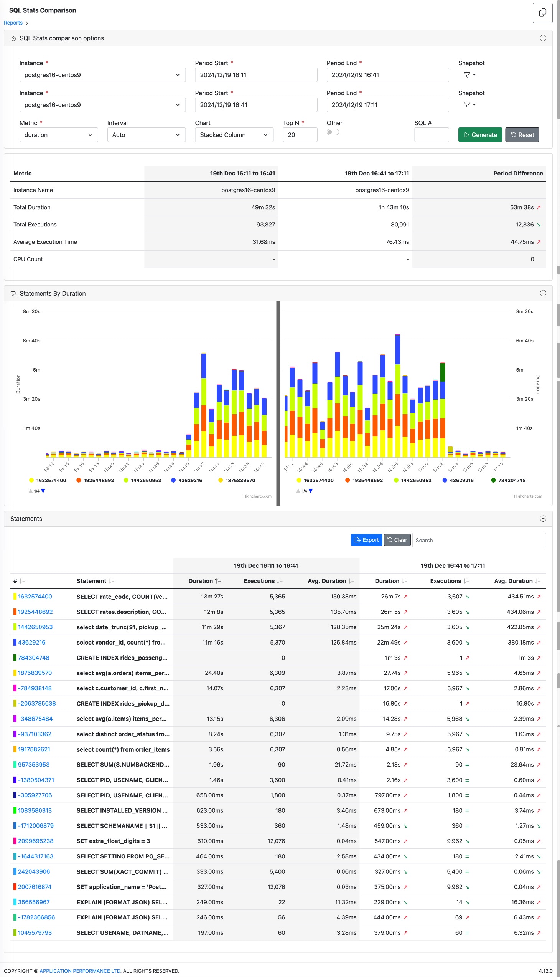Click blue swatch beside 43629216 row
Image resolution: width=560 pixels, height=977 pixels.
15,642
